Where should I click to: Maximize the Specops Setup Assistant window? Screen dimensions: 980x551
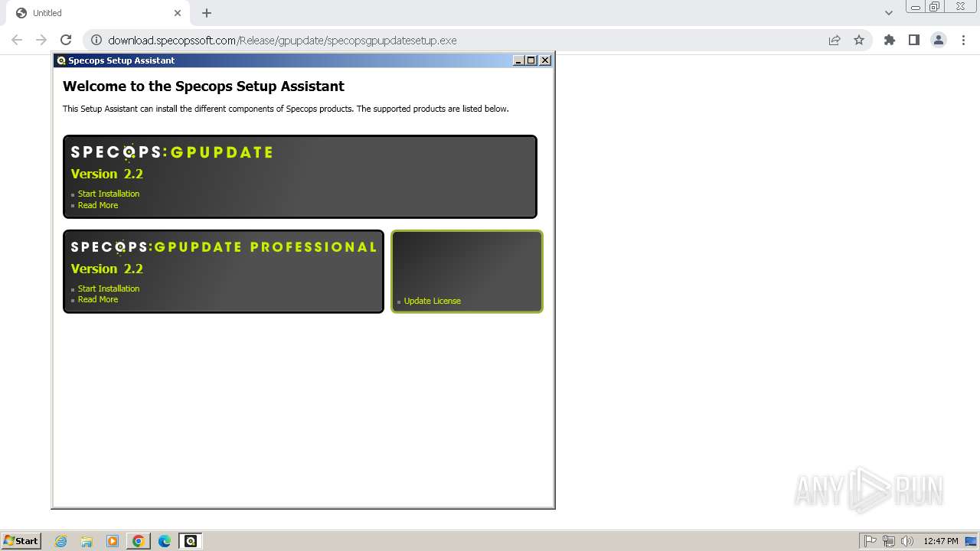click(x=531, y=60)
